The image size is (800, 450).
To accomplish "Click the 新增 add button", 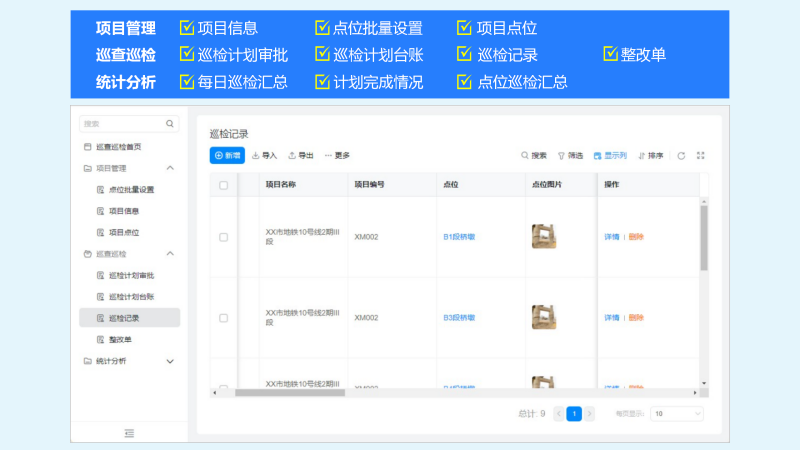I will pos(227,156).
